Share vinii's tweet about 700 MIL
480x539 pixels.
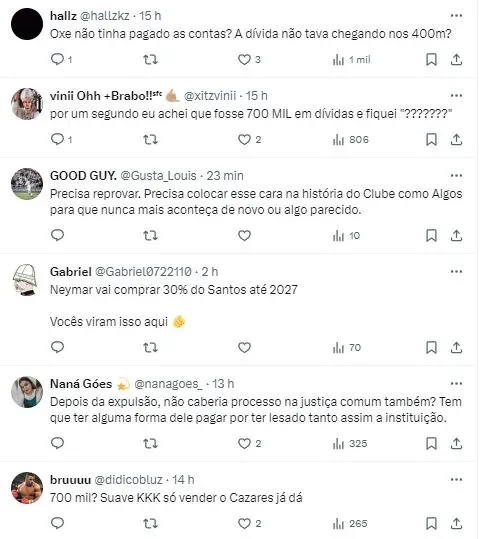coord(456,140)
